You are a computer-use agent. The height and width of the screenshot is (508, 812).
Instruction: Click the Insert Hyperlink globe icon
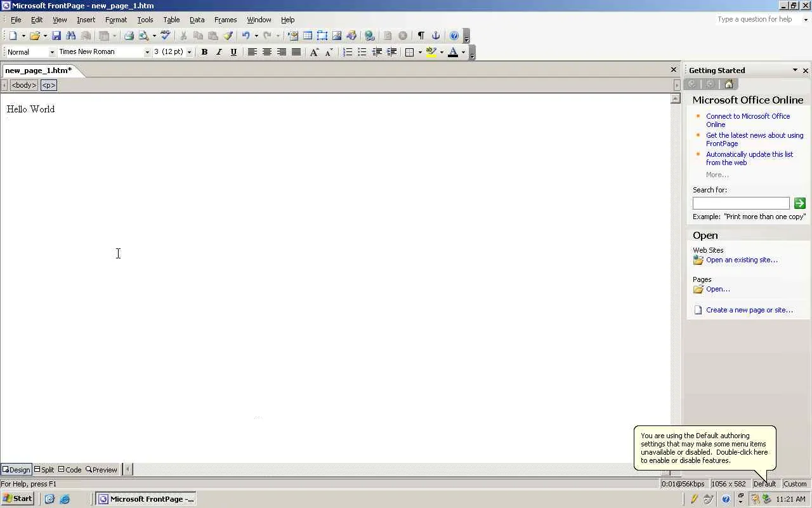(x=370, y=36)
